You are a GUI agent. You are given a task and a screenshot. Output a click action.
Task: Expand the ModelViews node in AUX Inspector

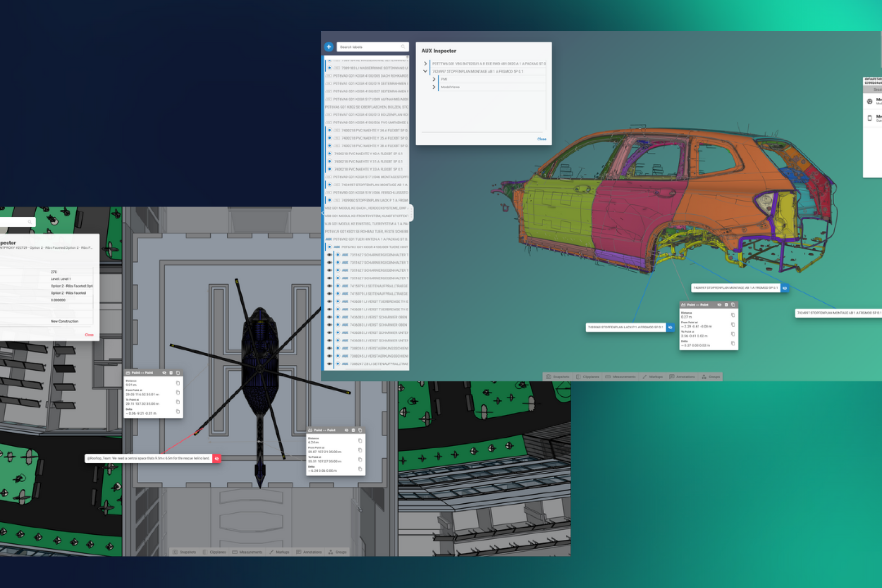[434, 87]
